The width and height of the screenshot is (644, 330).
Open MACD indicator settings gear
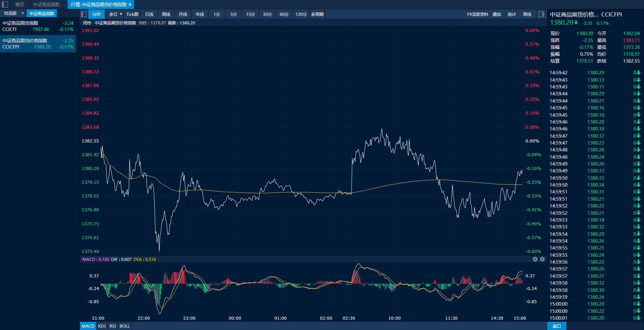(542, 259)
